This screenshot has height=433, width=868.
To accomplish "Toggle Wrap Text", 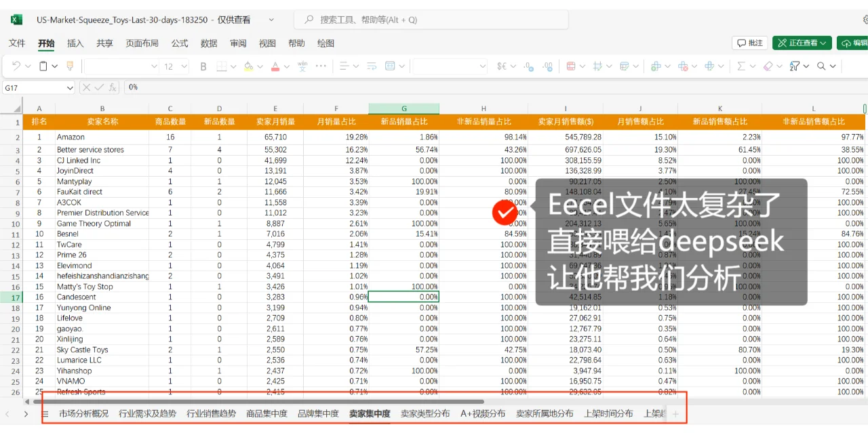I will 372,66.
